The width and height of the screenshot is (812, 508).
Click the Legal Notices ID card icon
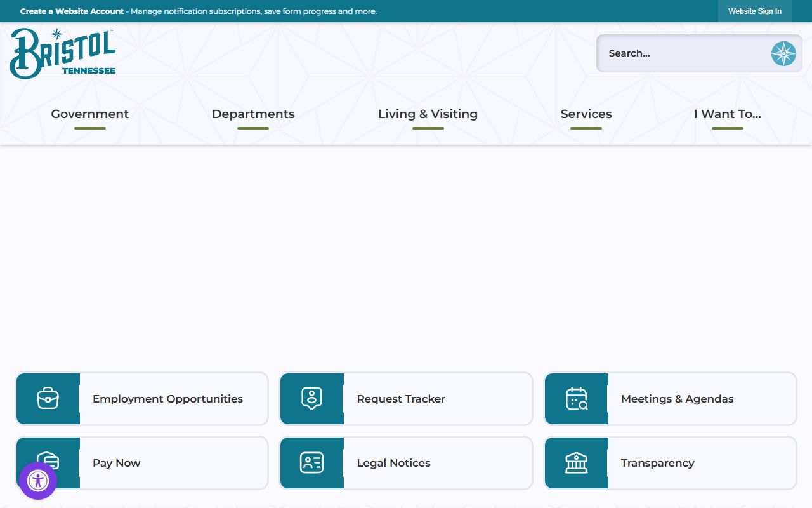311,463
